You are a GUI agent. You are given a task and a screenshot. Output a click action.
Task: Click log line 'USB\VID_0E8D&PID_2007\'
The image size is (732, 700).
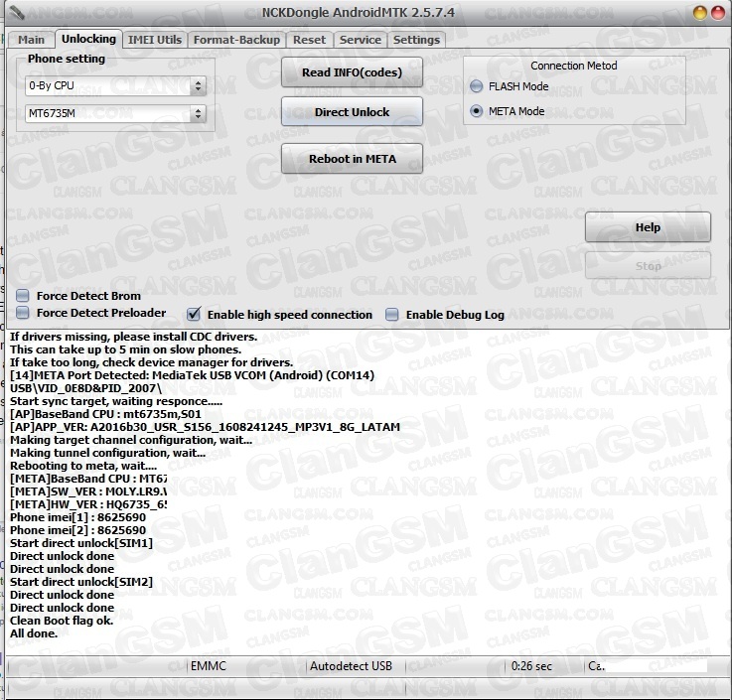point(85,388)
